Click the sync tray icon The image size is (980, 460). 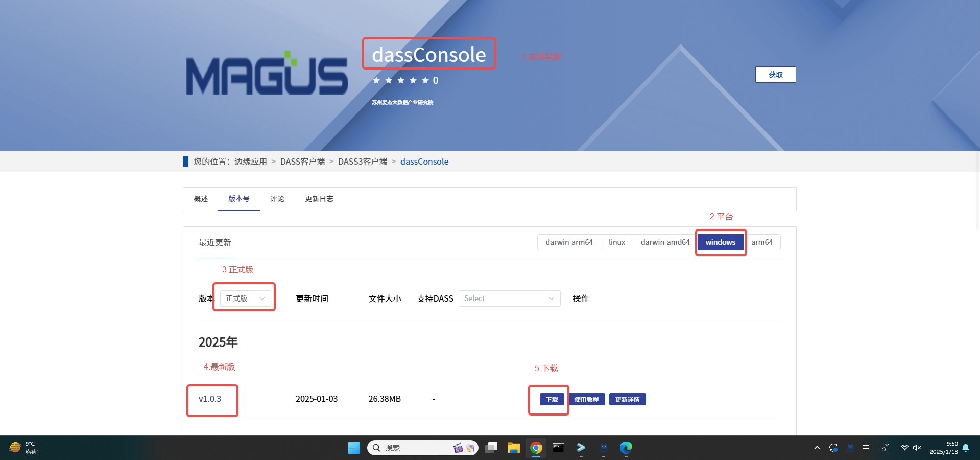coord(833,448)
